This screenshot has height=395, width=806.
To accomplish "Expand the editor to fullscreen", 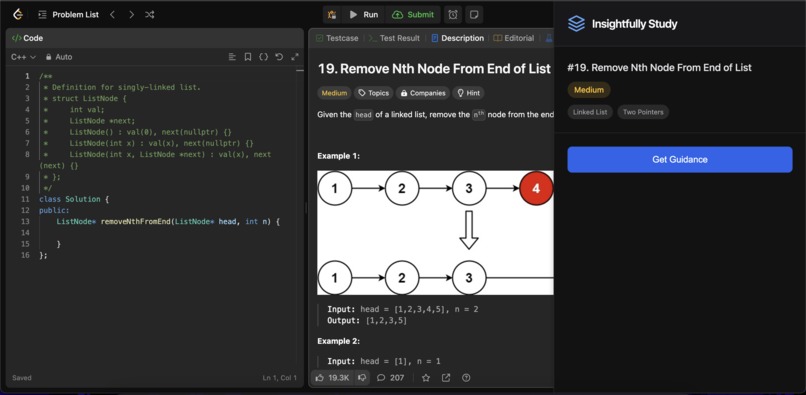I will 295,57.
